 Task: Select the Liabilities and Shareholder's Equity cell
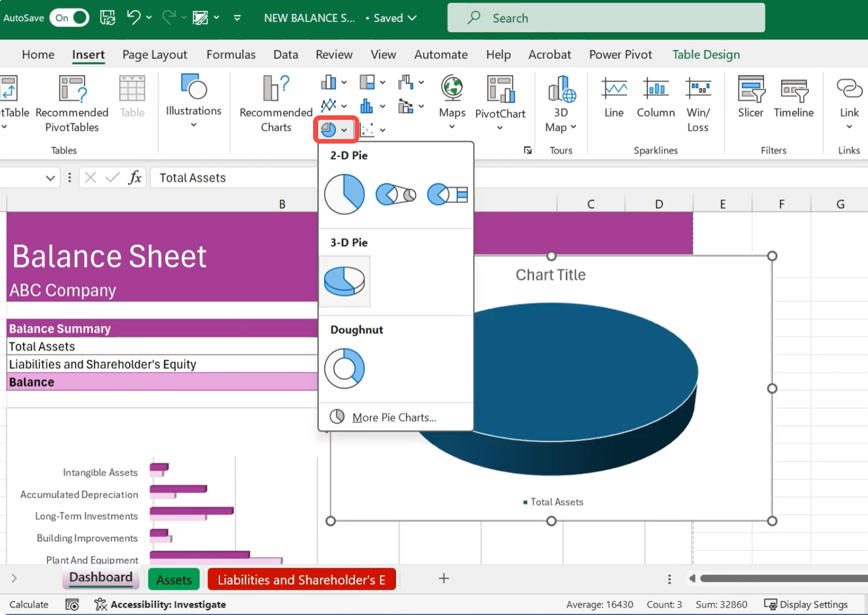pyautogui.click(x=163, y=364)
